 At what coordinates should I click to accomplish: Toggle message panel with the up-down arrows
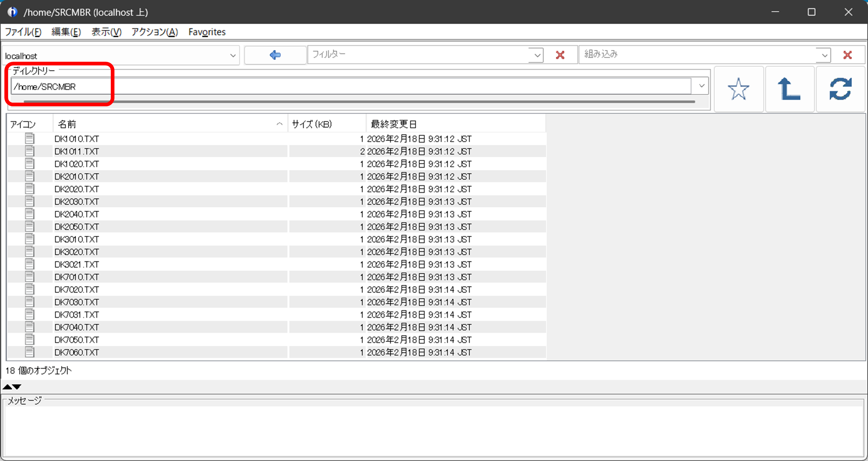click(x=12, y=386)
